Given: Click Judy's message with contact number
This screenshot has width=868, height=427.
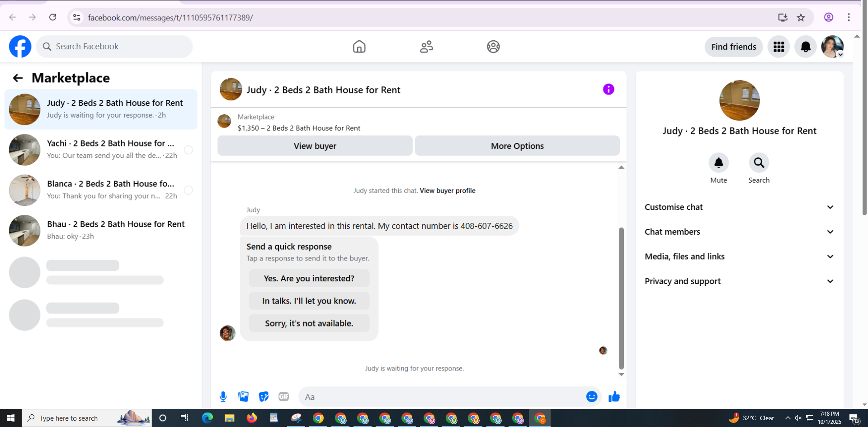Looking at the screenshot, I should tap(379, 226).
